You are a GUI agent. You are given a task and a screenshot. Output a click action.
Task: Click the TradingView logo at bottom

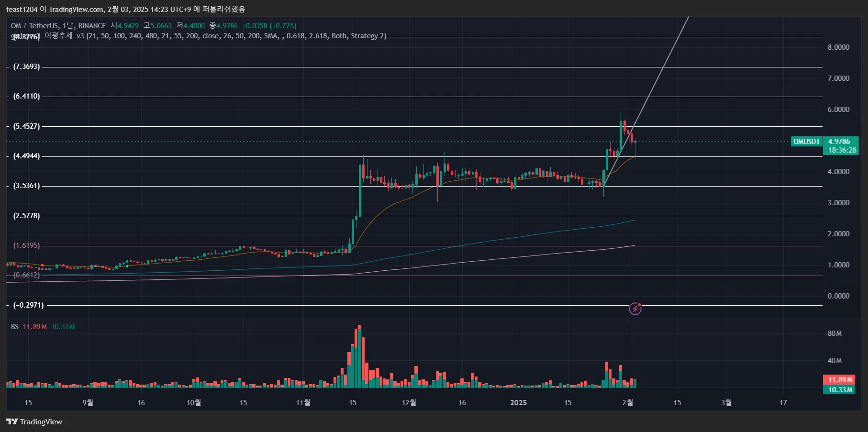point(34,421)
